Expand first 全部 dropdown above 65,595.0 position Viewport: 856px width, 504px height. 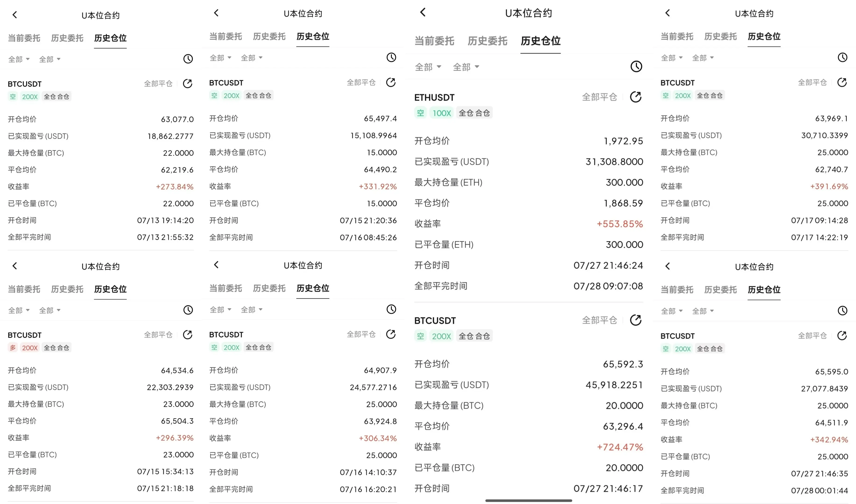(672, 311)
